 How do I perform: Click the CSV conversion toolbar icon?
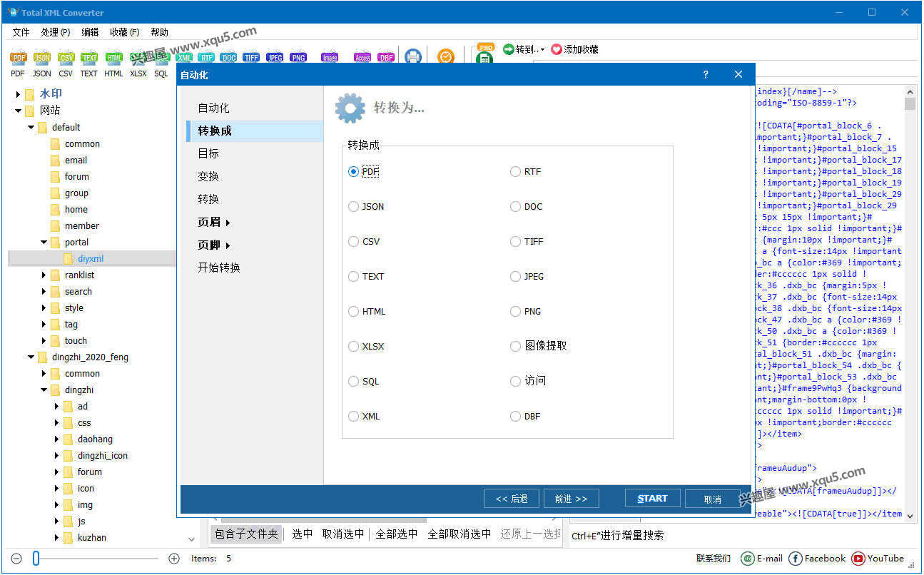point(66,58)
